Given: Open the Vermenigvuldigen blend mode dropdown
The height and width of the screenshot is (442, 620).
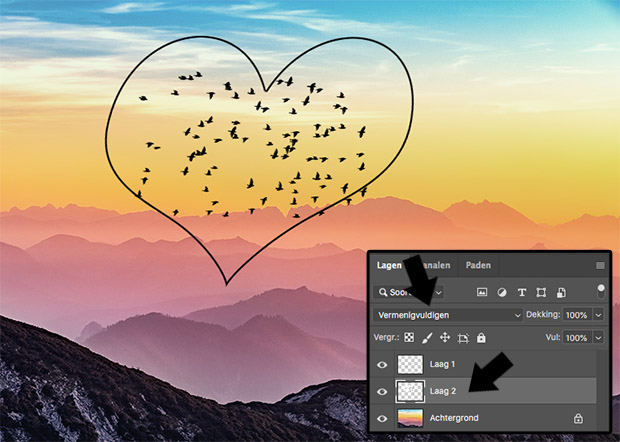Looking at the screenshot, I should coord(448,315).
